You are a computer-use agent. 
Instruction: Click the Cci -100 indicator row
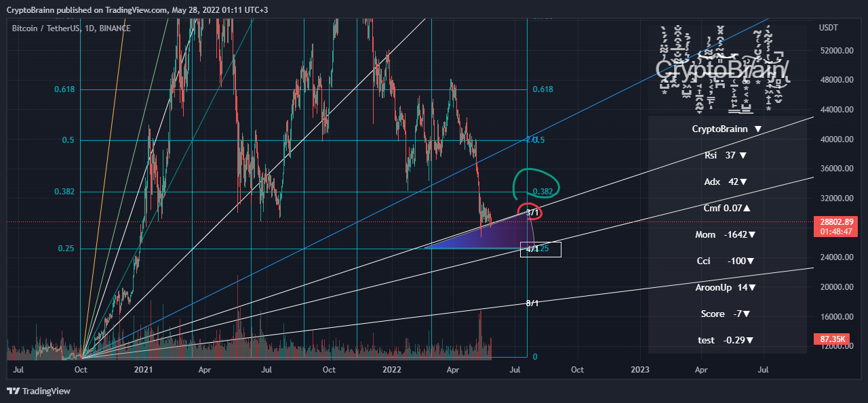(x=727, y=261)
